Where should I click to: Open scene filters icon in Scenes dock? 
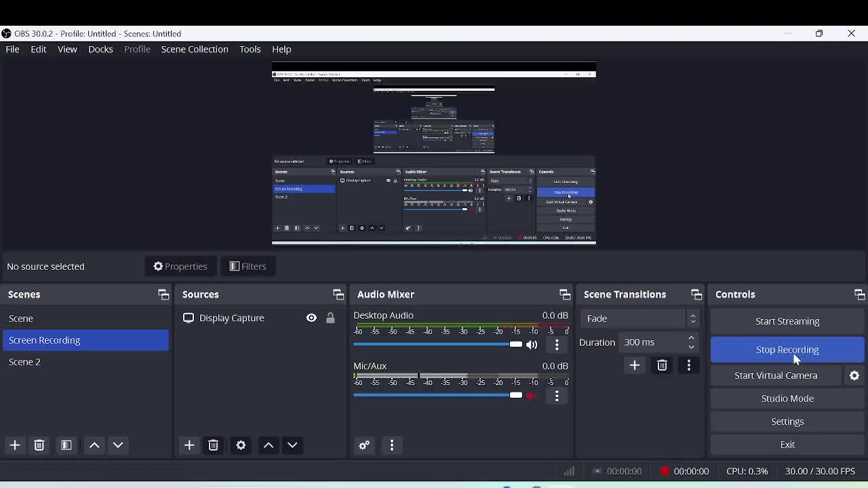click(x=66, y=445)
